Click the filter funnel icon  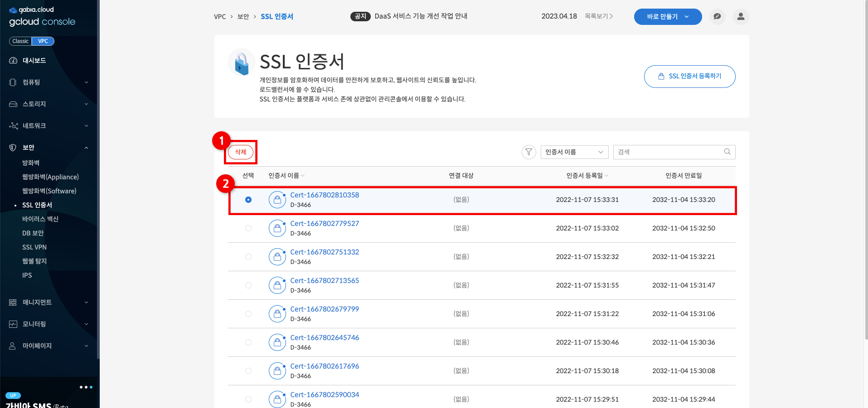point(529,152)
